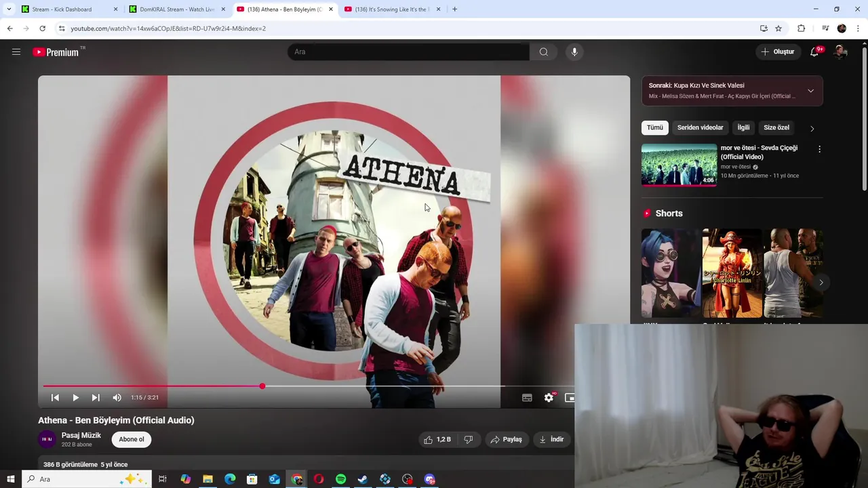Open Task View from taskbar

pyautogui.click(x=163, y=479)
